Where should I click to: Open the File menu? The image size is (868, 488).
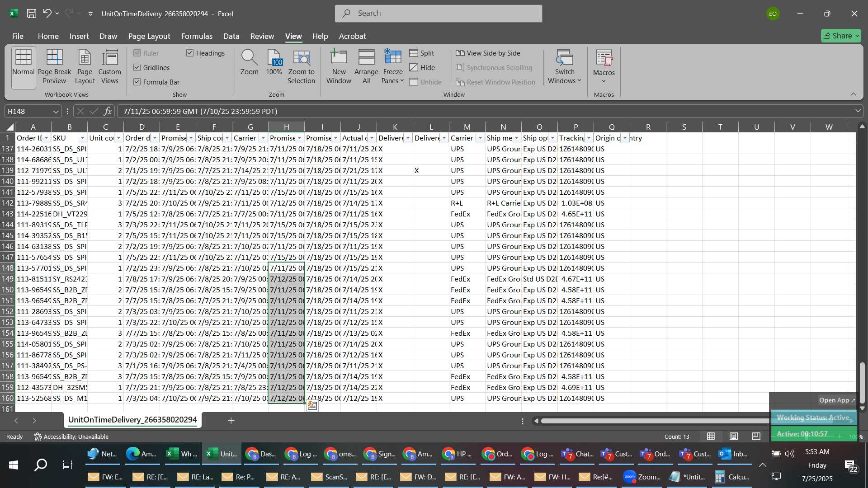coord(18,36)
